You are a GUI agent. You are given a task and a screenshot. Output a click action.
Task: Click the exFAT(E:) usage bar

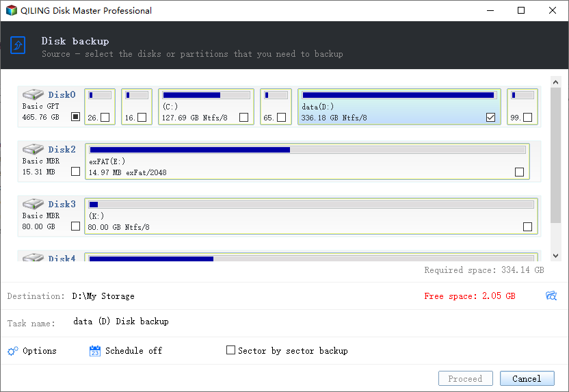(307, 150)
